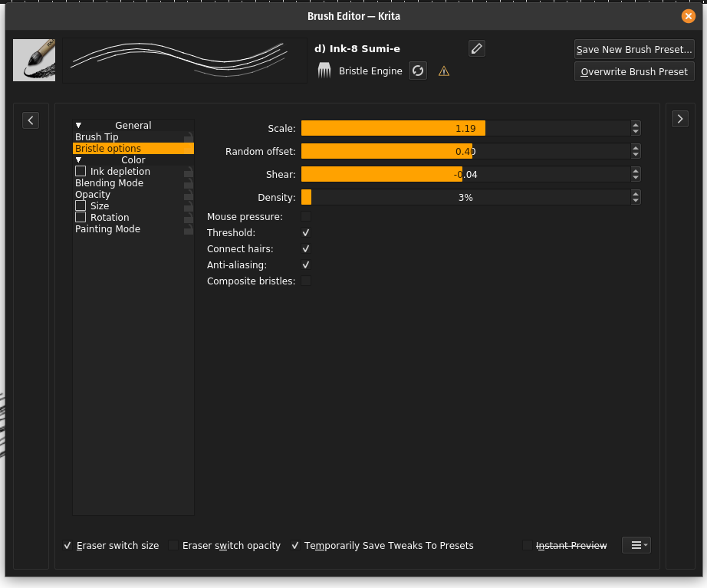Enable the Ink depletion checkbox

[81, 172]
